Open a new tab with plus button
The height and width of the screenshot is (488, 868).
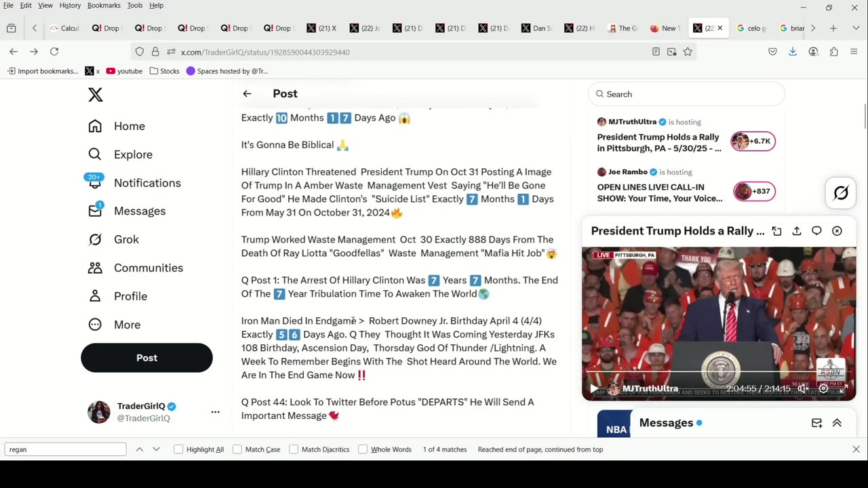coord(833,28)
